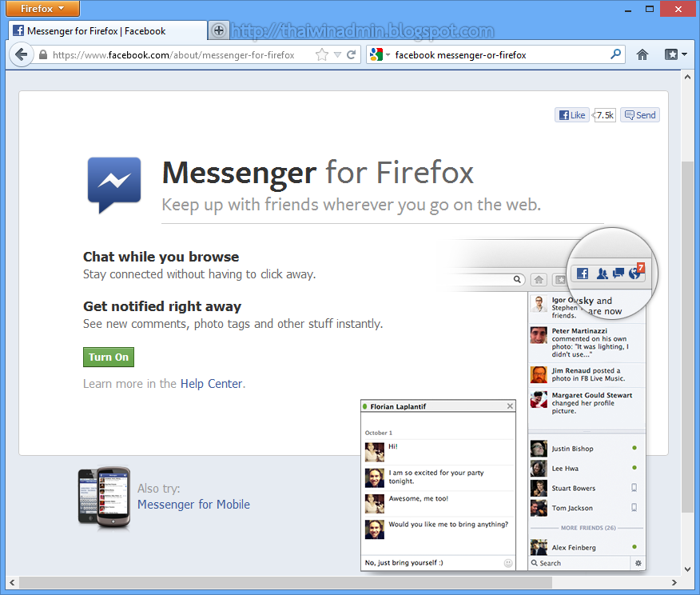Expand bookmarks button dropdown arrow
The image size is (700, 595).
[x=684, y=54]
